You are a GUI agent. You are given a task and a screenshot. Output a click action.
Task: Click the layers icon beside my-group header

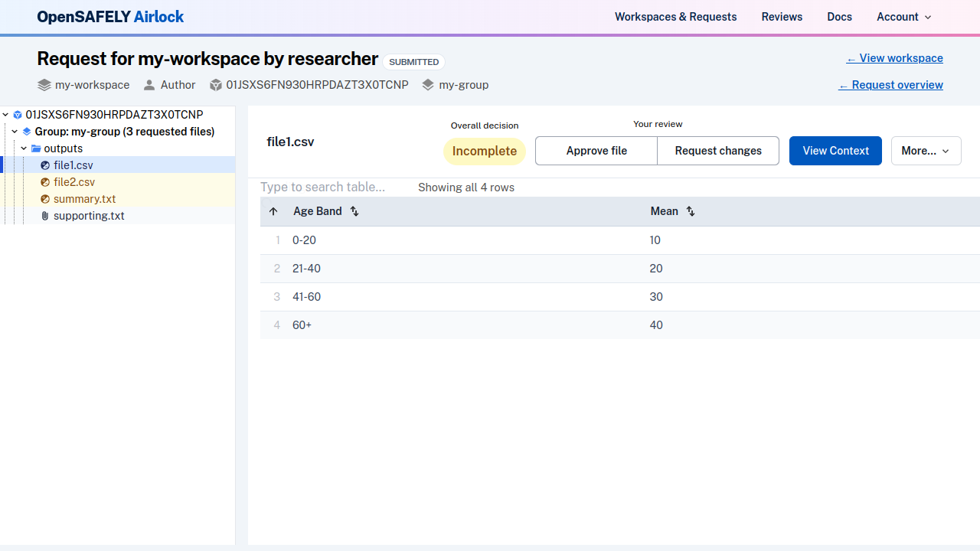pyautogui.click(x=27, y=132)
